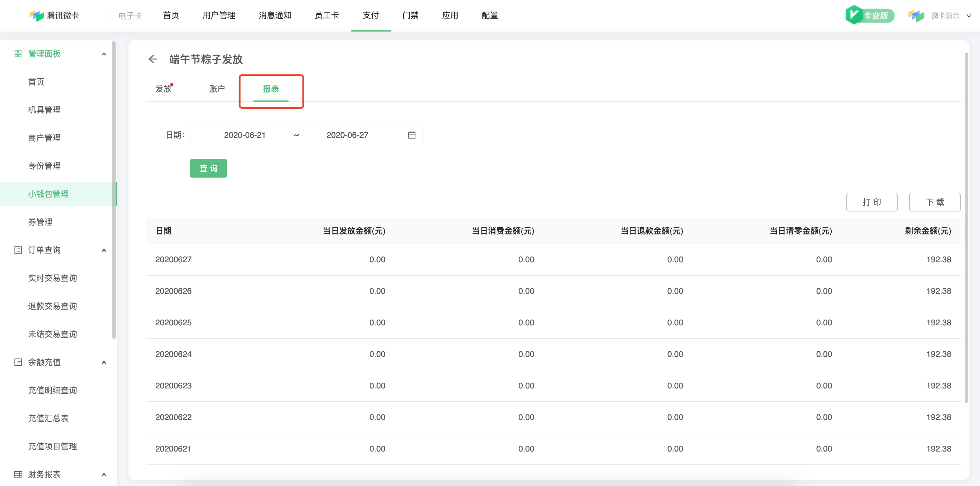Open 应用 in top navigation
The width and height of the screenshot is (980, 486).
pyautogui.click(x=450, y=15)
